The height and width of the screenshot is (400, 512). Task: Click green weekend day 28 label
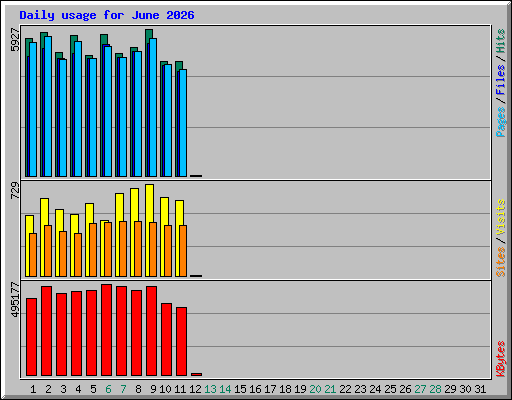pos(435,389)
